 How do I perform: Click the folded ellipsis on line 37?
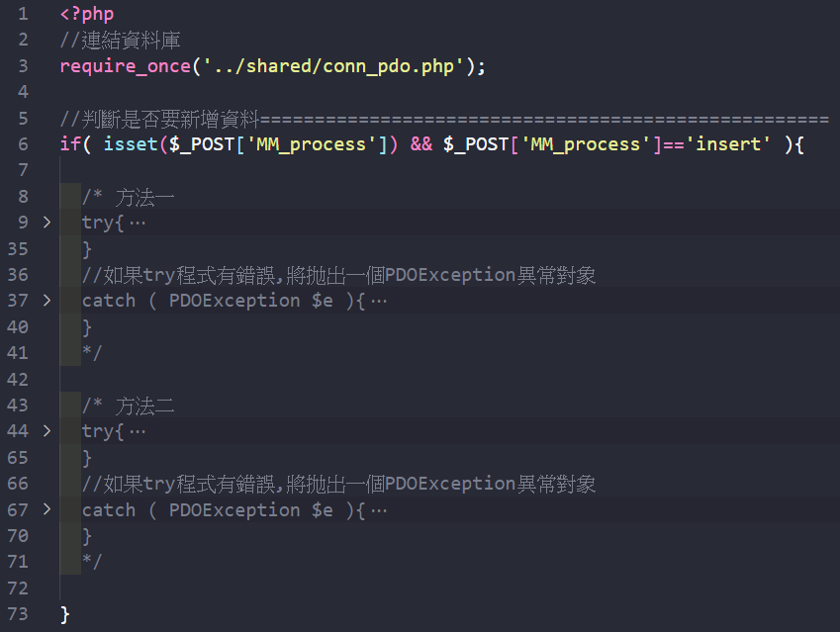click(x=378, y=301)
